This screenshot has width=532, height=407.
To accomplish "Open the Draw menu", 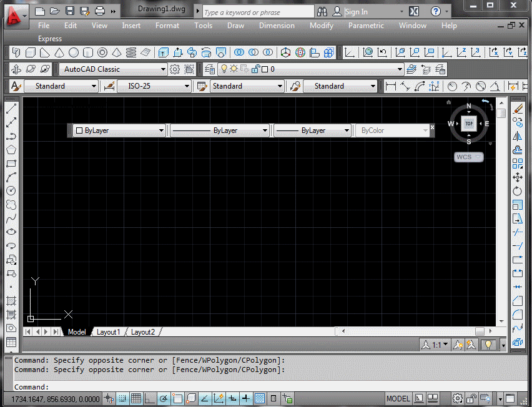I will point(235,26).
